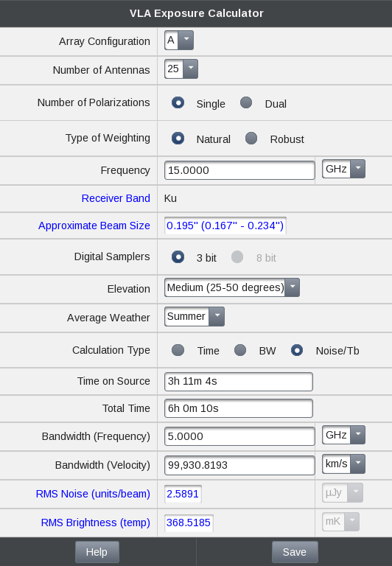Open the RMS Brightness mK unit dropdown
Viewport: 392px width, 566px height.
tap(340, 522)
